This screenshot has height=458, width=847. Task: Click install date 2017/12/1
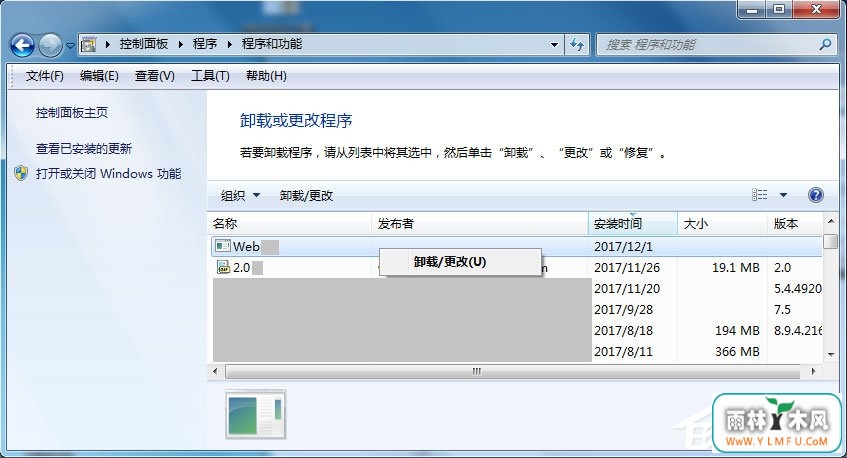(x=623, y=247)
